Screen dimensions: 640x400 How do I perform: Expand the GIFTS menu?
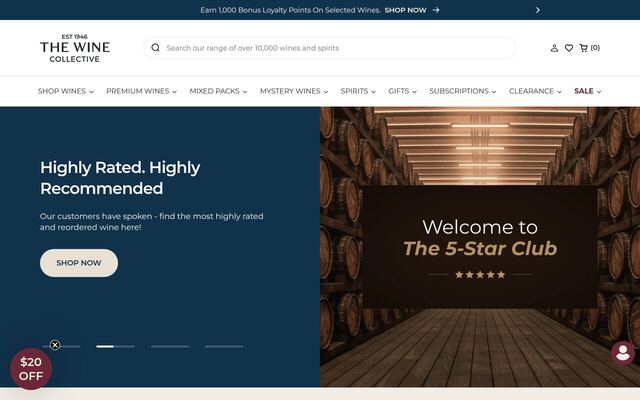[402, 91]
